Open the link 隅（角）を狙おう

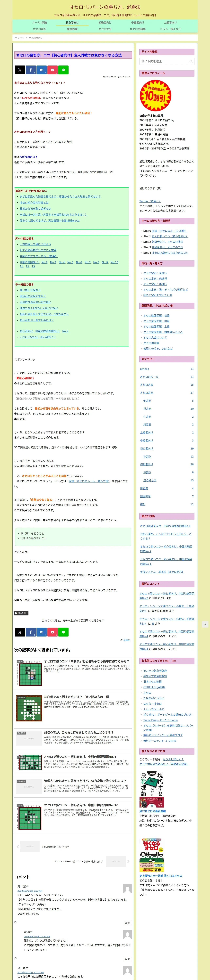(30, 290)
